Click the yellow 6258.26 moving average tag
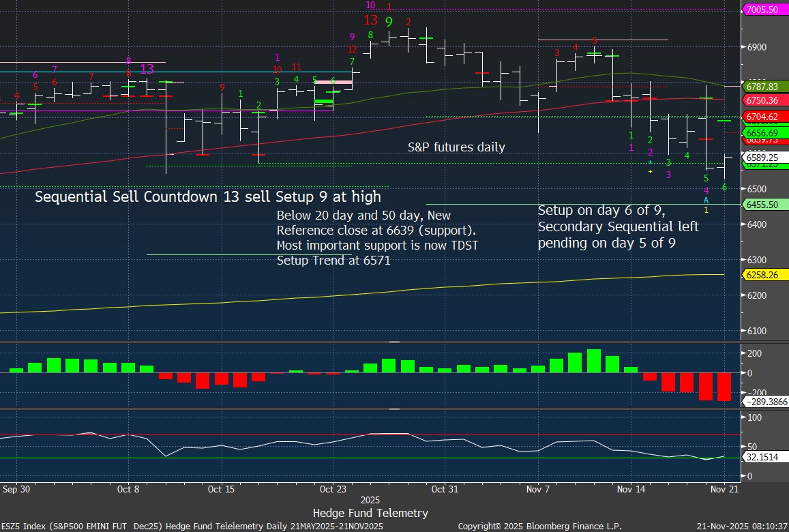The height and width of the screenshot is (532, 789). point(763,274)
